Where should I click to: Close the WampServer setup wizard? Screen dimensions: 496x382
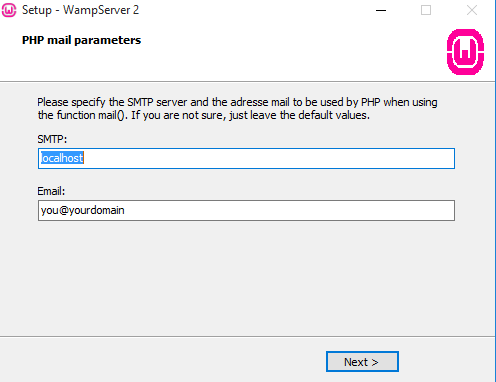pyautogui.click(x=472, y=10)
